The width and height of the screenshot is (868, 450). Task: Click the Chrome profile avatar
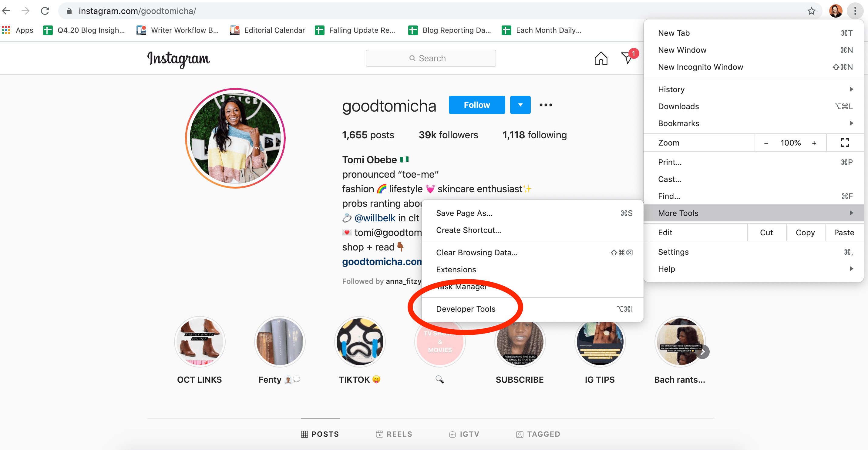pyautogui.click(x=835, y=11)
